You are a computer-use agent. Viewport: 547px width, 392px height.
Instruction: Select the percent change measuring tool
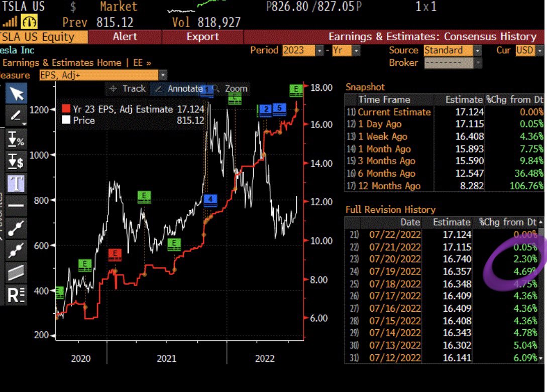click(16, 139)
